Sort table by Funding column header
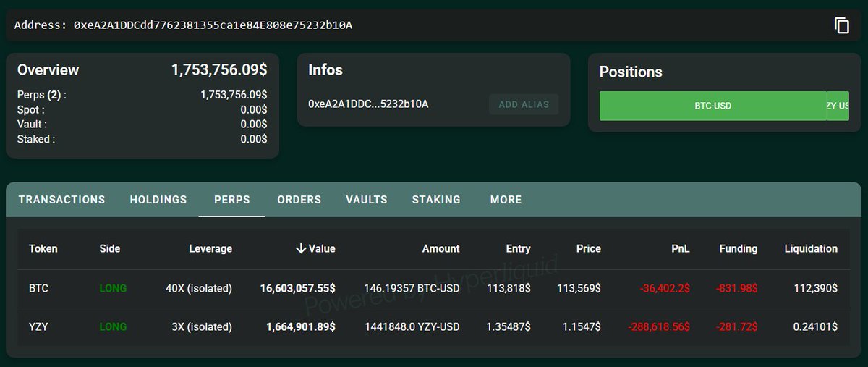Image resolution: width=868 pixels, height=367 pixels. click(x=738, y=248)
